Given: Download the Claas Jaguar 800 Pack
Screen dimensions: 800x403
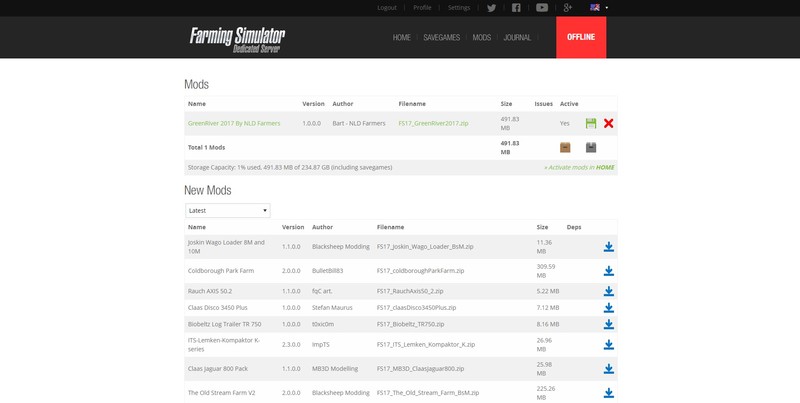Looking at the screenshot, I should (x=608, y=369).
